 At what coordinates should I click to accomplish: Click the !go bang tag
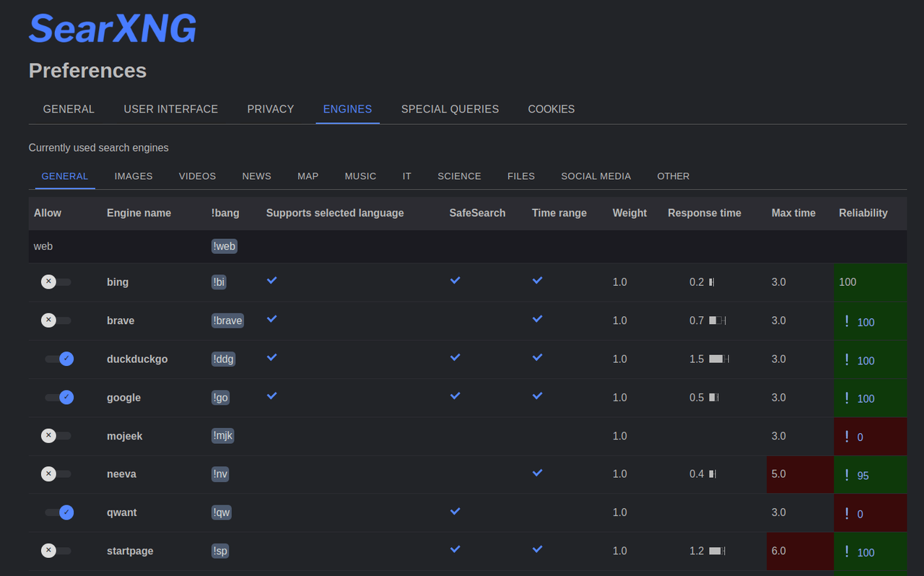[220, 398]
